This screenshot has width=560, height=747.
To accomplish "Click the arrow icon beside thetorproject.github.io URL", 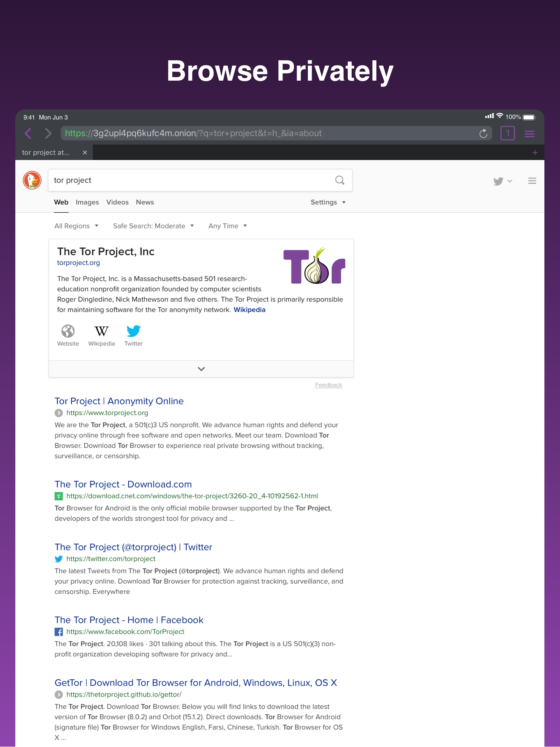I will (59, 695).
